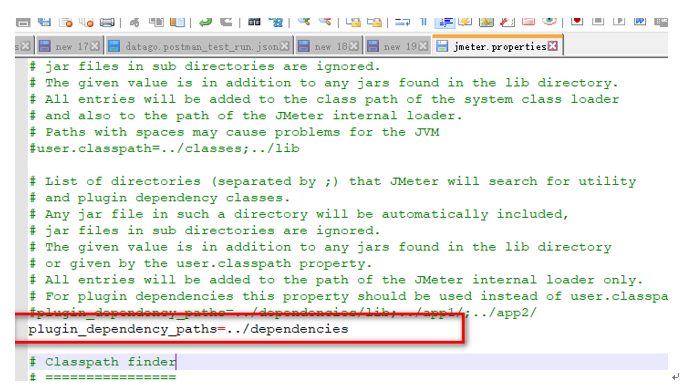Toggle the highlighted Indent Guide button
684x391 pixels.
tap(445, 22)
